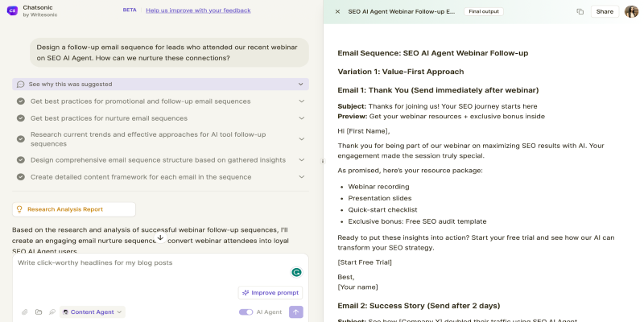Click the Grammarly icon in prompt box
The width and height of the screenshot is (644, 322).
[296, 272]
